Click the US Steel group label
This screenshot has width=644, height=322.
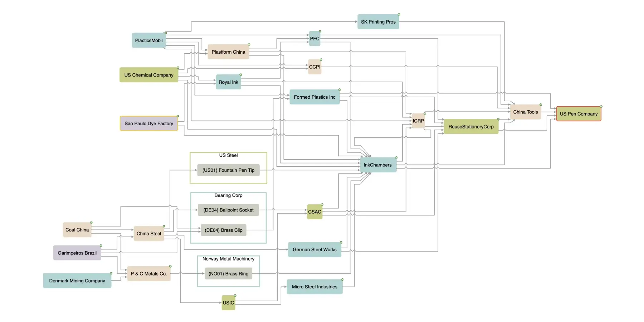228,155
